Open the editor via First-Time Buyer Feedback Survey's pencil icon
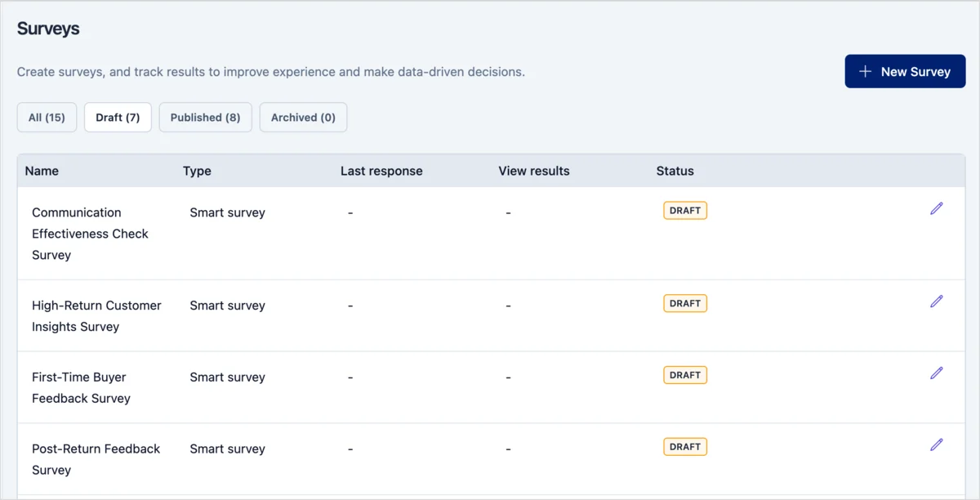Screen dimensions: 980x500 pyautogui.click(x=937, y=373)
